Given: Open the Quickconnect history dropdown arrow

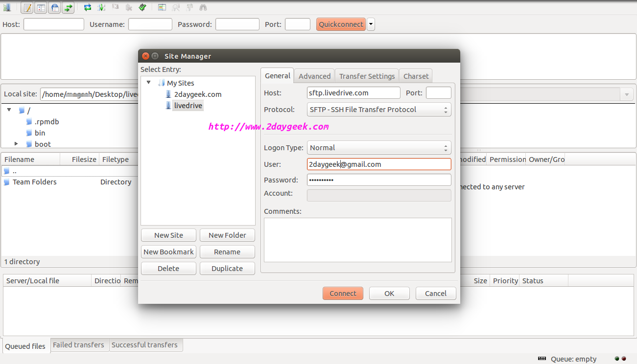Looking at the screenshot, I should [371, 24].
